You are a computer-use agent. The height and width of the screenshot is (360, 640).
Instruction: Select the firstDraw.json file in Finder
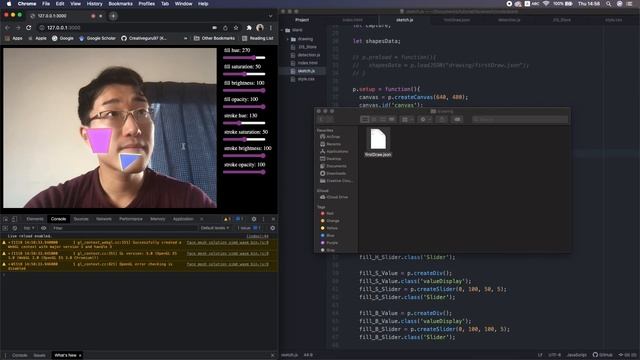point(378,142)
